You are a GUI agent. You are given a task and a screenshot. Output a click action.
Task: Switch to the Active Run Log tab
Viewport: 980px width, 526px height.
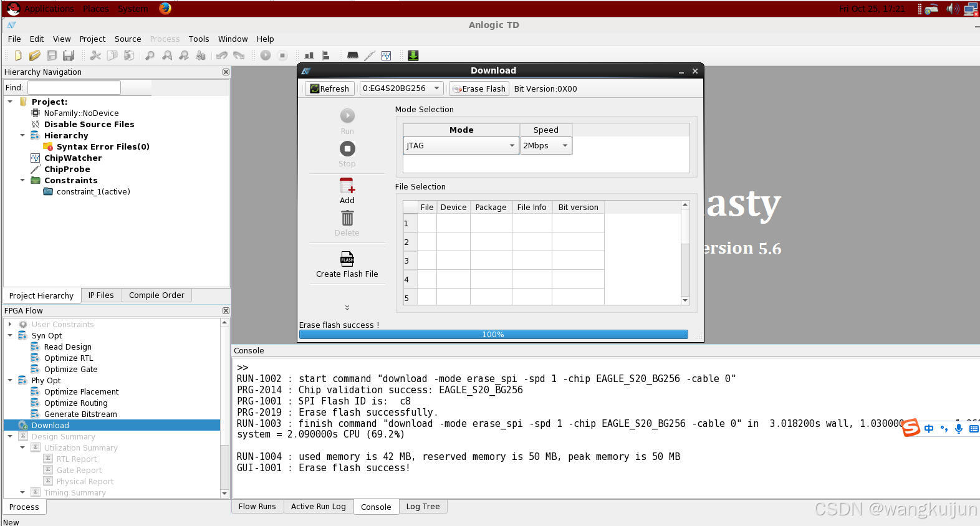[319, 507]
